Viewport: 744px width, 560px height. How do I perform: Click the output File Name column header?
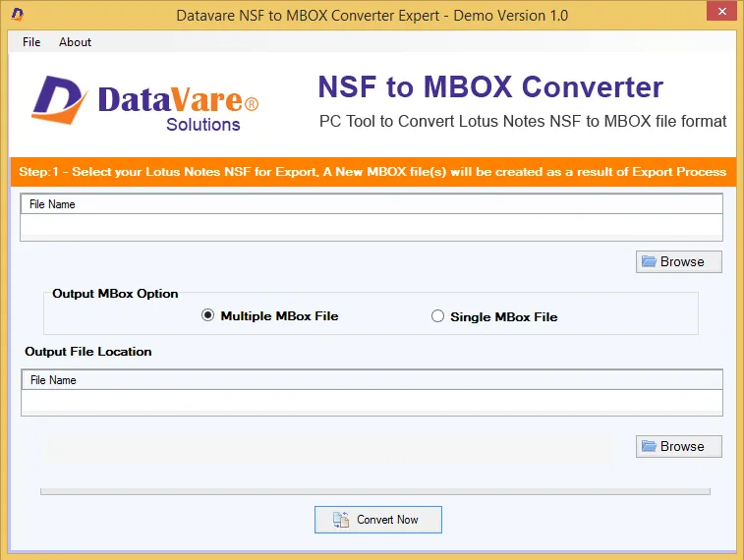click(x=372, y=380)
